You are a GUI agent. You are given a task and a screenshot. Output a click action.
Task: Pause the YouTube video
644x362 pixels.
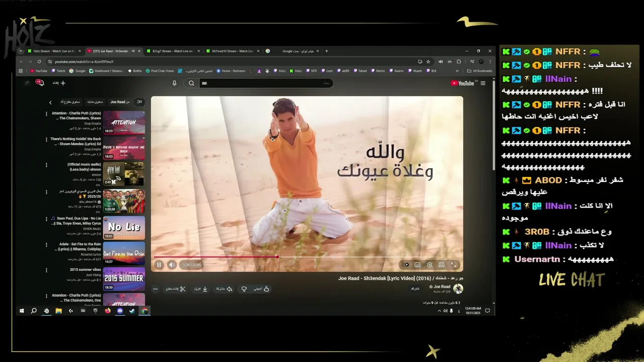click(x=159, y=265)
